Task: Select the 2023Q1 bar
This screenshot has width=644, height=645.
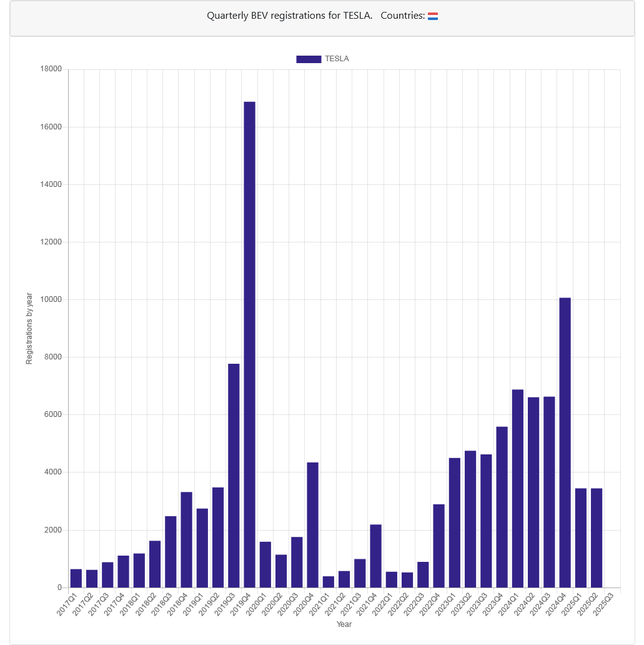Action: tap(454, 523)
